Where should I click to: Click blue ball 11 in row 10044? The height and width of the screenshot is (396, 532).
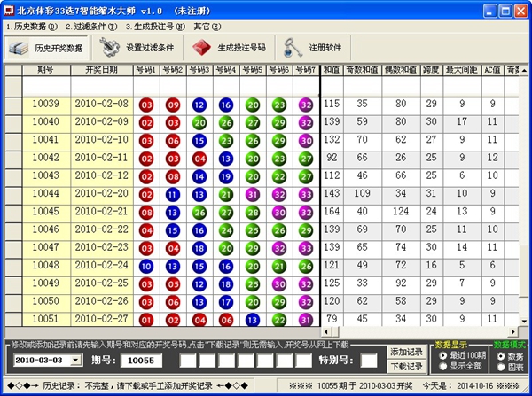173,195
